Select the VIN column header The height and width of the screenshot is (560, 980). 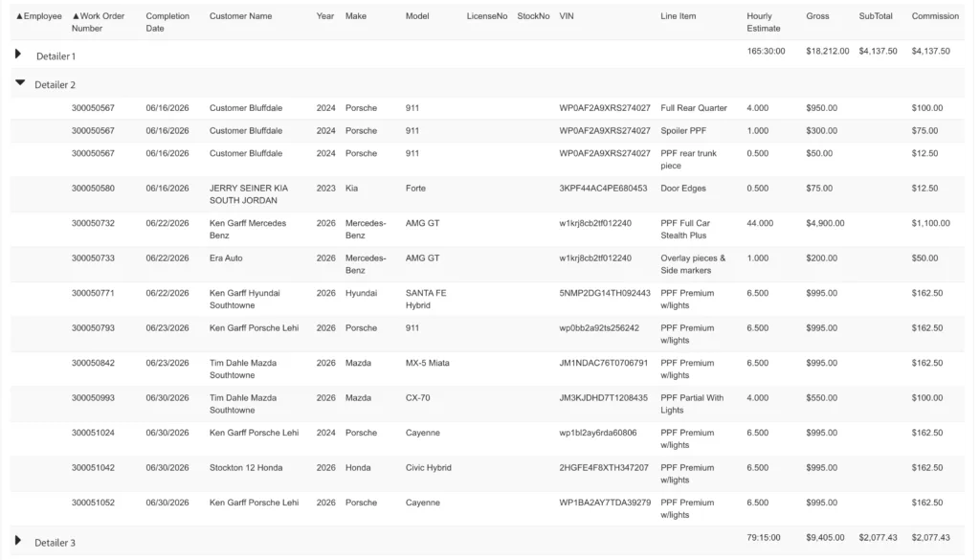(x=567, y=16)
